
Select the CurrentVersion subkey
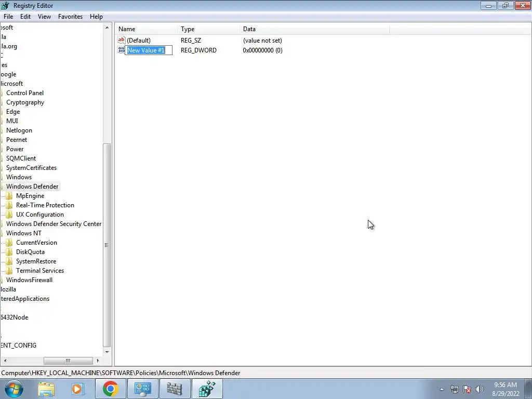[x=36, y=243]
